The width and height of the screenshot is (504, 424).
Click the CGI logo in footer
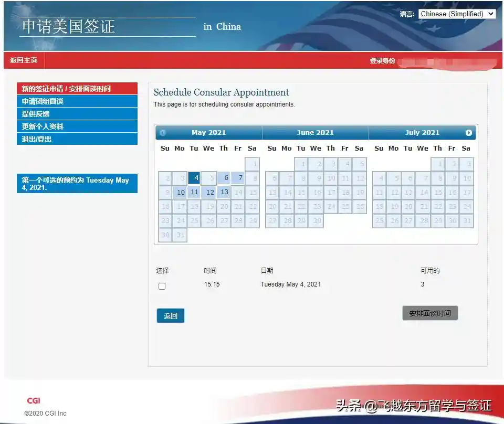pos(34,401)
